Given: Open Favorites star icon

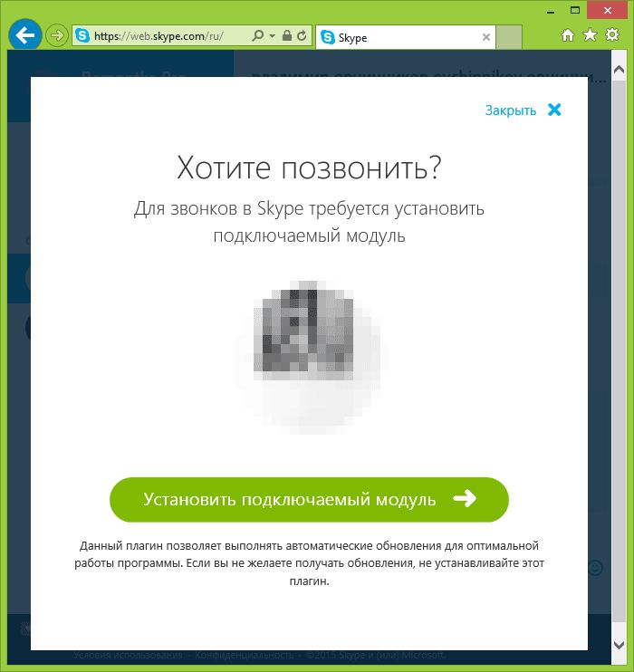Looking at the screenshot, I should point(591,34).
